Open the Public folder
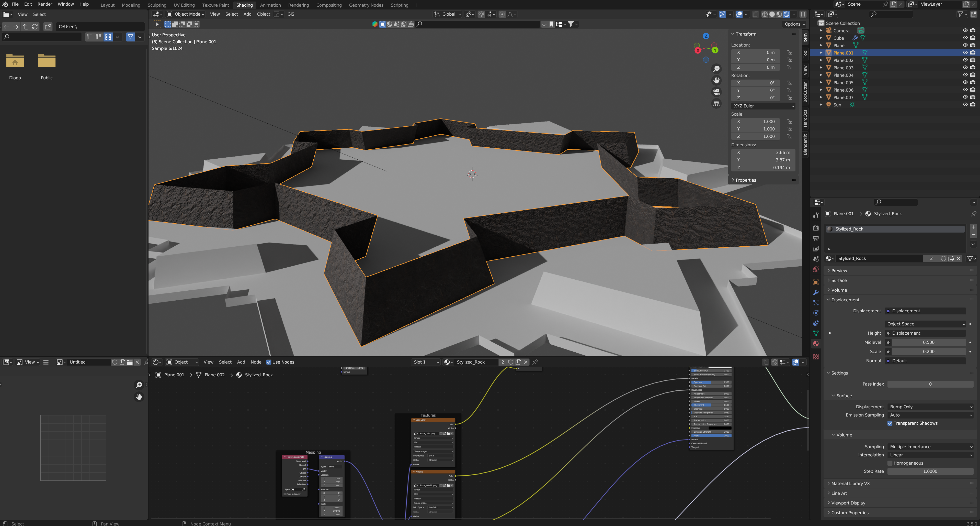The height and width of the screenshot is (526, 980). tap(47, 67)
